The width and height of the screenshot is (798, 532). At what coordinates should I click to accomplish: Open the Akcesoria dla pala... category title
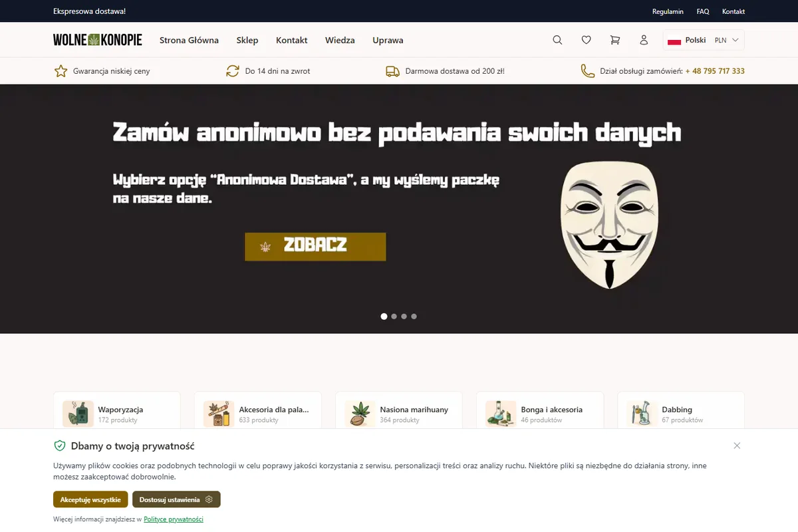point(274,410)
